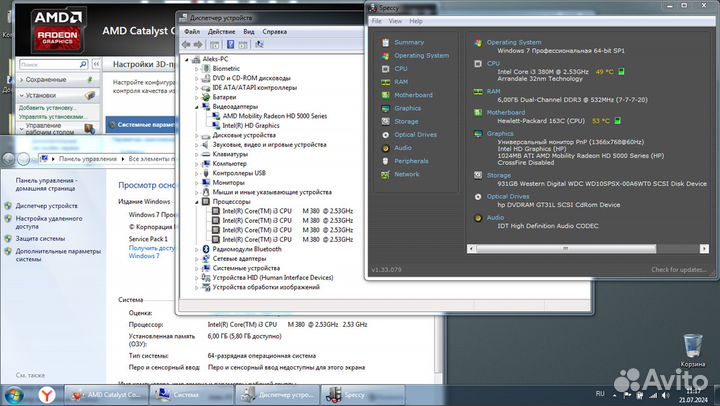The image size is (720, 406).
Task: Open the Вид menu in Device Manager
Action: pos(248,32)
